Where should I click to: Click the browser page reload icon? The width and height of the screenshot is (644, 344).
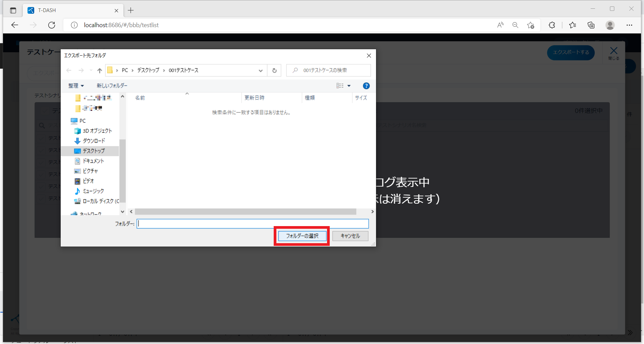coord(52,25)
